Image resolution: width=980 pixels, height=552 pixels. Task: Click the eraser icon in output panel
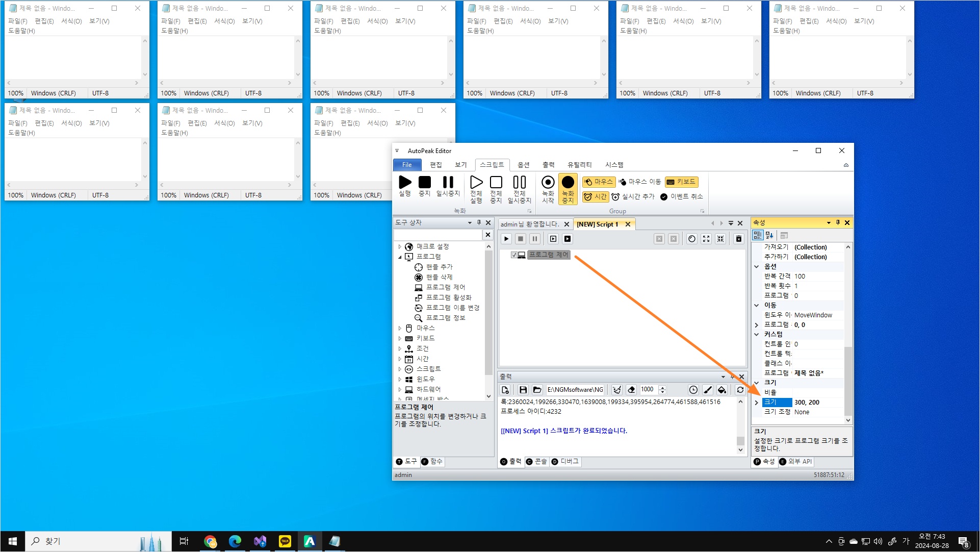(x=631, y=390)
